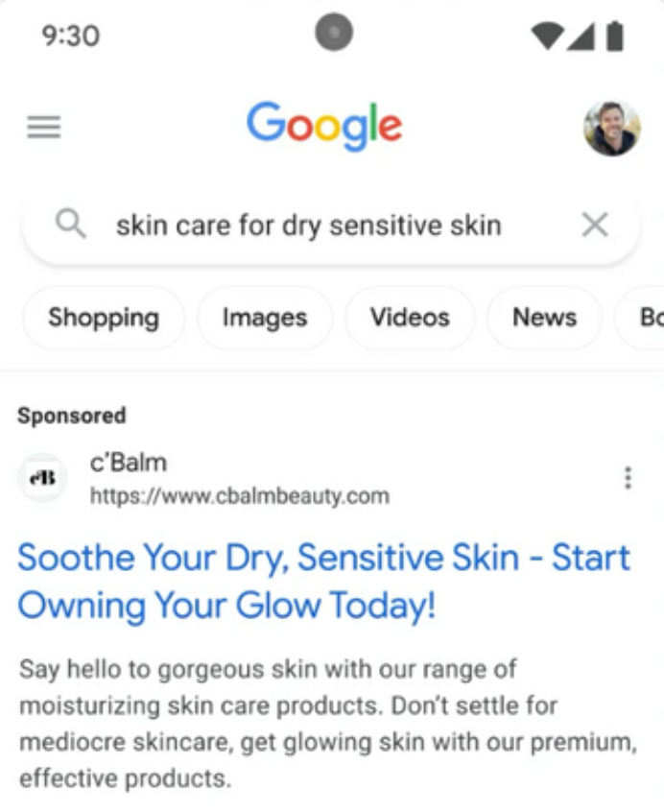
Task: Clear the search query with the X icon
Action: tap(595, 225)
